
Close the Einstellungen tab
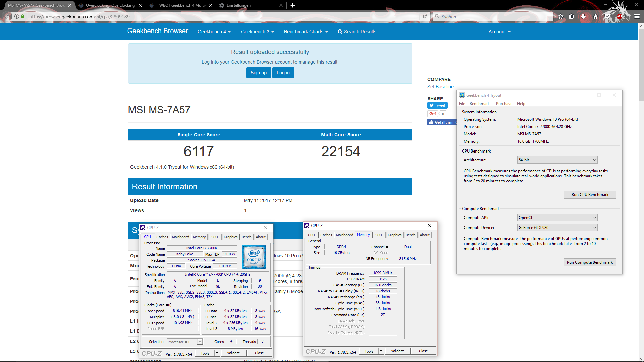pyautogui.click(x=281, y=5)
